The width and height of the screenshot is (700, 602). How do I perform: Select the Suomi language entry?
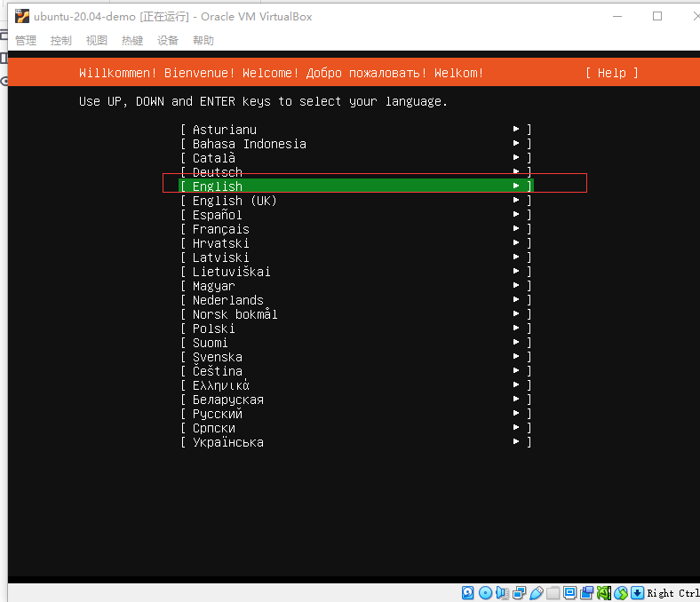[356, 343]
